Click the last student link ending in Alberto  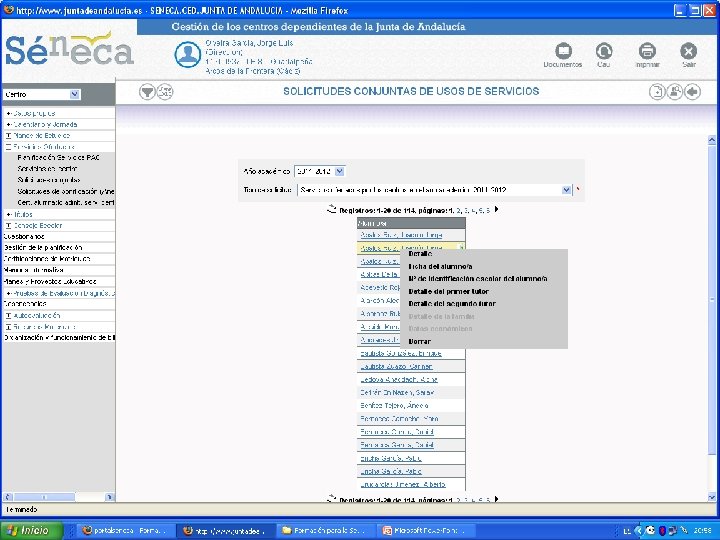pyautogui.click(x=403, y=484)
